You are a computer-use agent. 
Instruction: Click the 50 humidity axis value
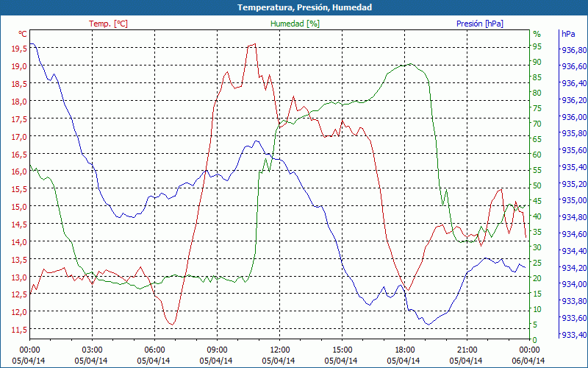537,185
